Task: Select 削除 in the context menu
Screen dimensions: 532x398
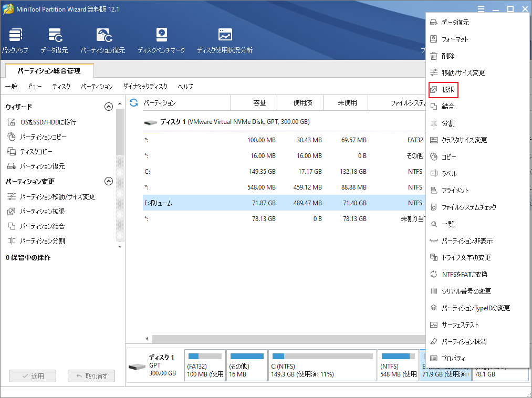Action: coord(477,56)
